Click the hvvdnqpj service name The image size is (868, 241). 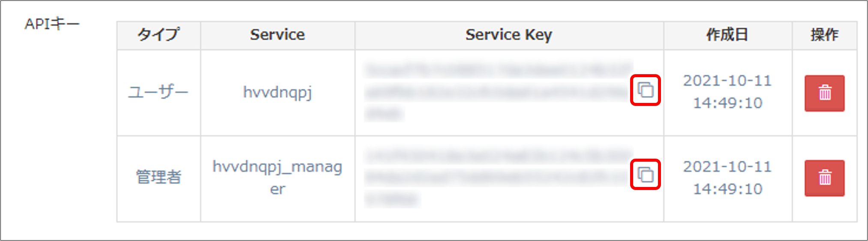click(277, 92)
